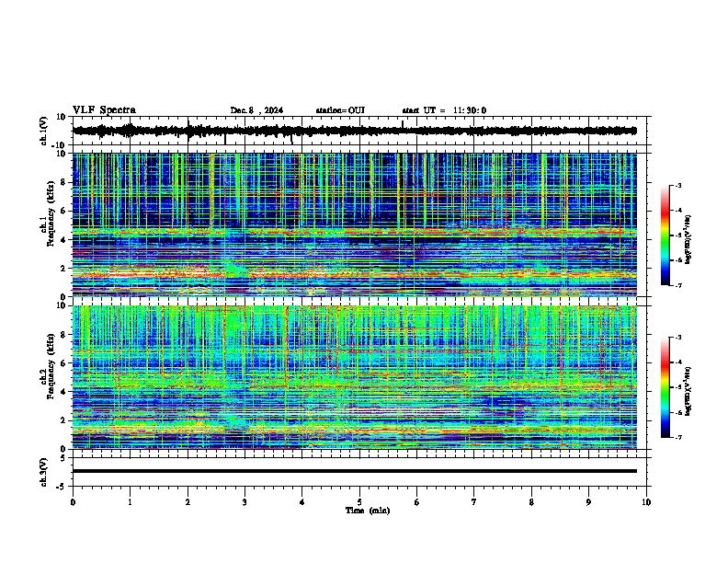Click the "7" tick on the time axis
This screenshot has width=728, height=563.
[x=474, y=502]
